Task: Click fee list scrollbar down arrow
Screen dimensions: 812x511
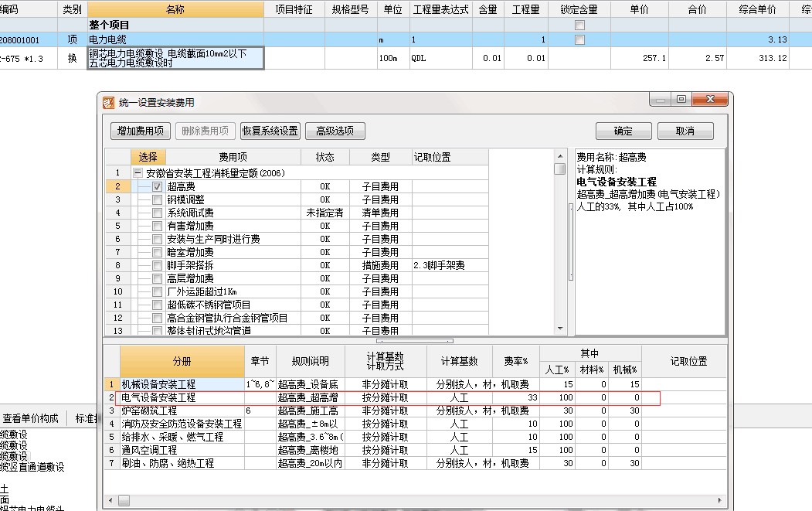Action: pyautogui.click(x=560, y=329)
